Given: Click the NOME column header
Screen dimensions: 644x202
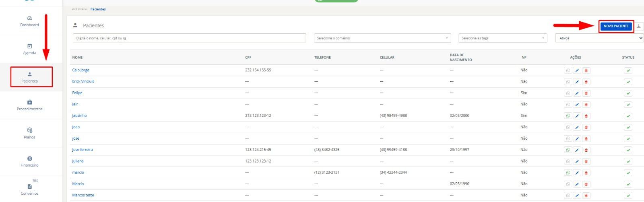Looking at the screenshot, I should coord(77,58).
